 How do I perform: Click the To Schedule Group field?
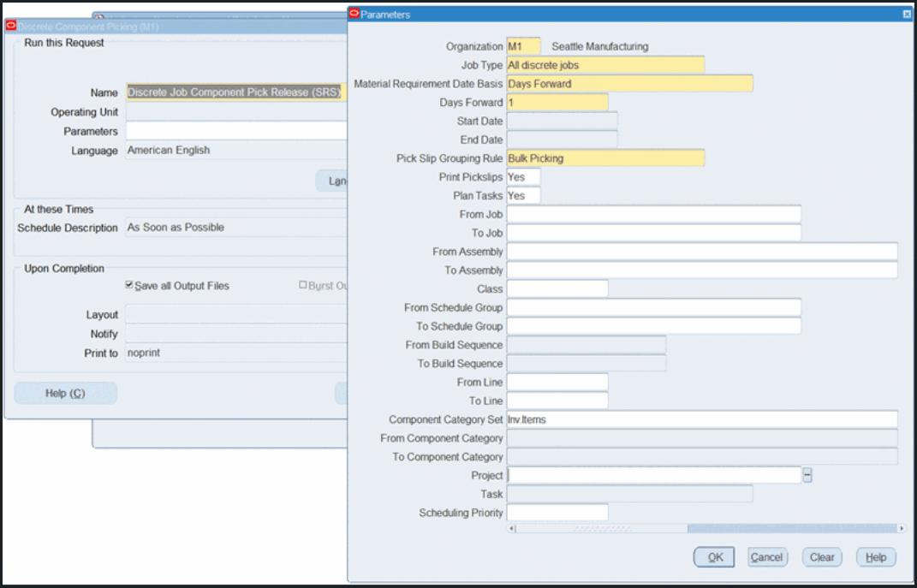point(654,326)
